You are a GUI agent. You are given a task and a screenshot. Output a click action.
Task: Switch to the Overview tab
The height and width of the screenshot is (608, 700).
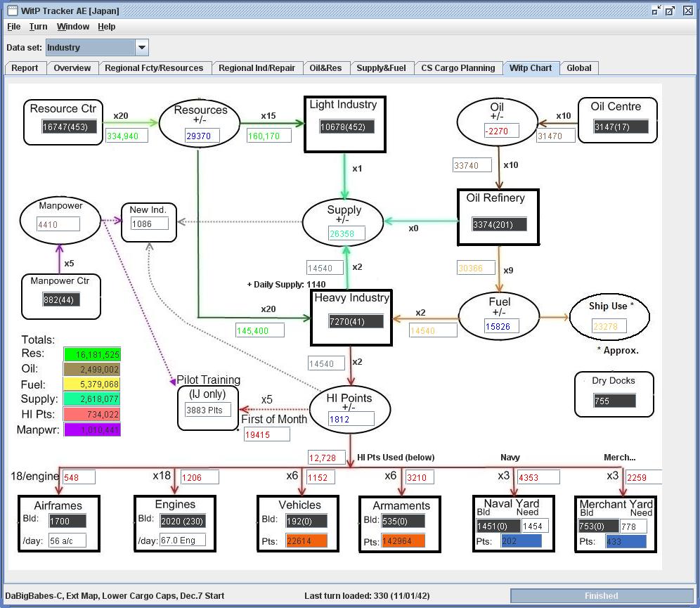(x=72, y=68)
